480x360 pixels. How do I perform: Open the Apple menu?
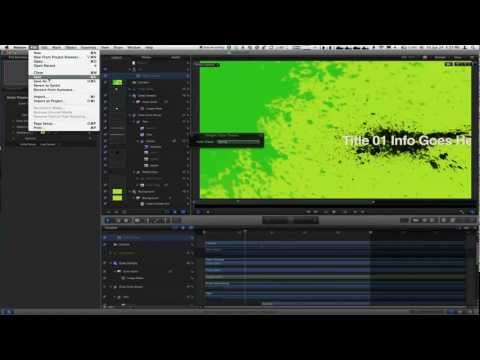click(6, 47)
